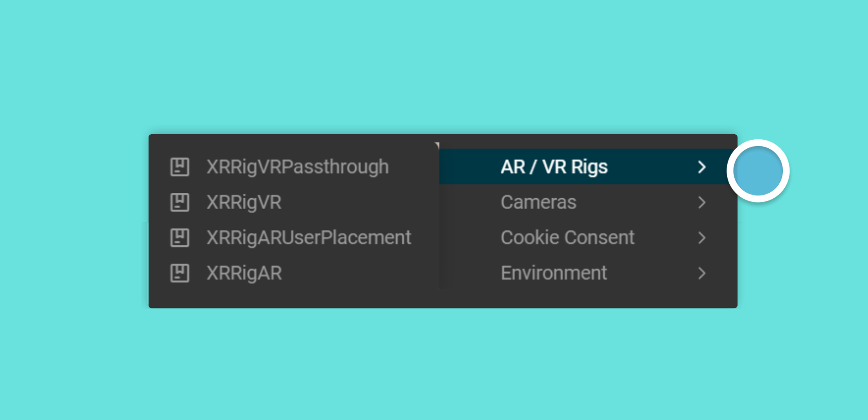This screenshot has height=420, width=868.
Task: Click the small white corner marker above submenu
Action: pyautogui.click(x=437, y=145)
